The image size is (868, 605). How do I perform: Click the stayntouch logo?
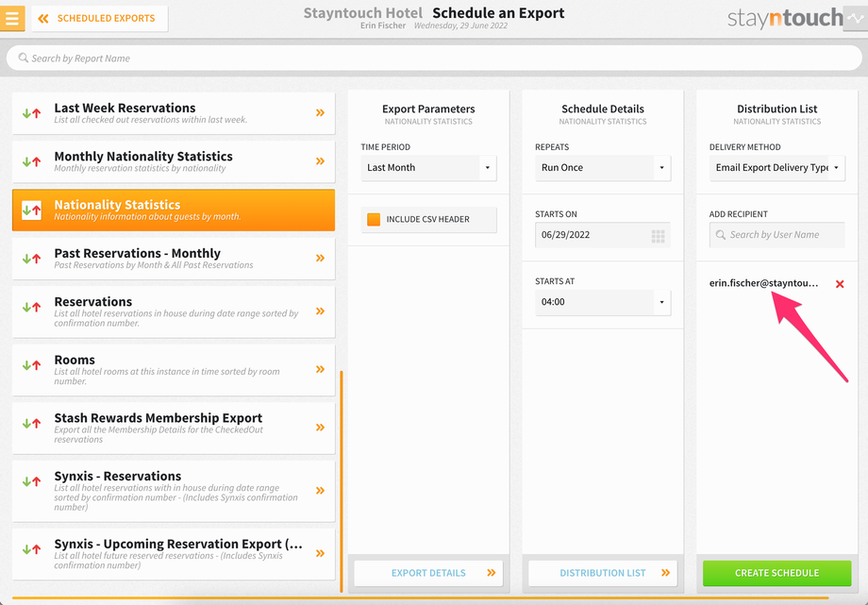pyautogui.click(x=785, y=18)
